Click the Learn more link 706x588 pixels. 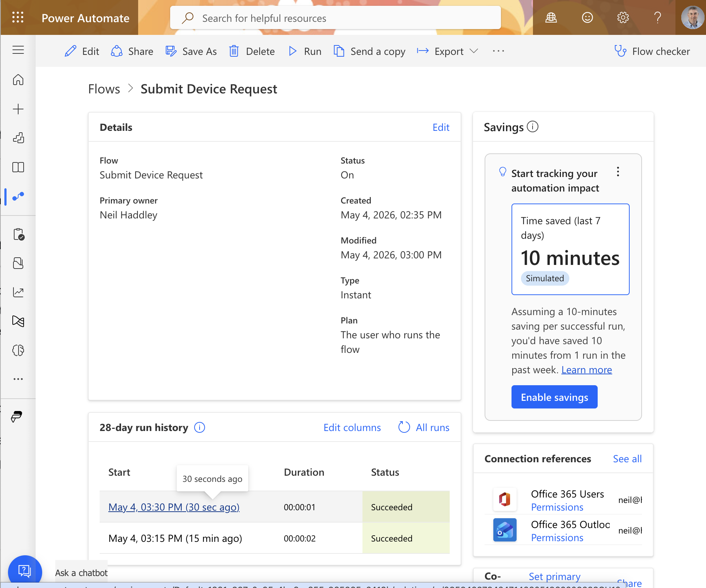(x=587, y=370)
